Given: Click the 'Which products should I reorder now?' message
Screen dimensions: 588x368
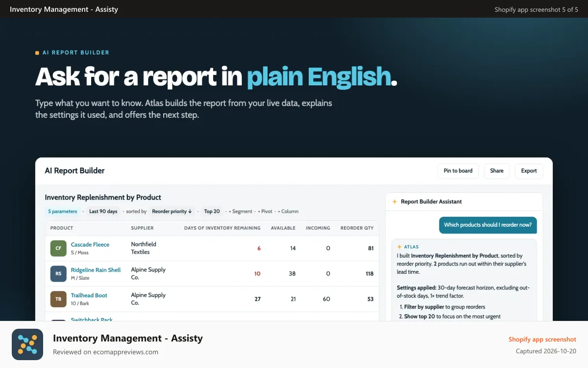Looking at the screenshot, I should click(x=488, y=225).
